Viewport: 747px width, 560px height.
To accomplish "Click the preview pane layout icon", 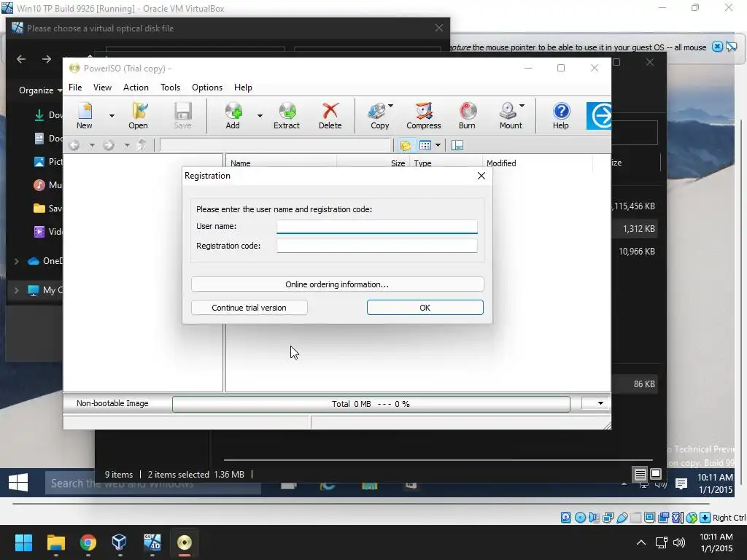I will pyautogui.click(x=457, y=145).
